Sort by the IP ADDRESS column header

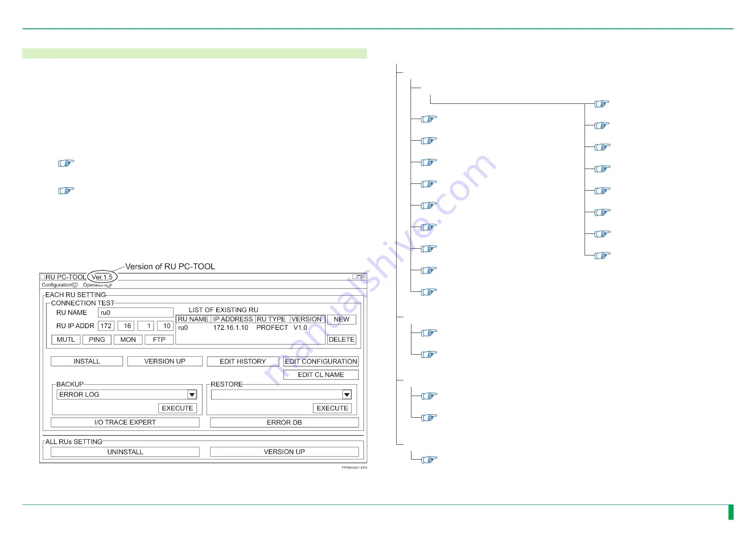pos(233,319)
